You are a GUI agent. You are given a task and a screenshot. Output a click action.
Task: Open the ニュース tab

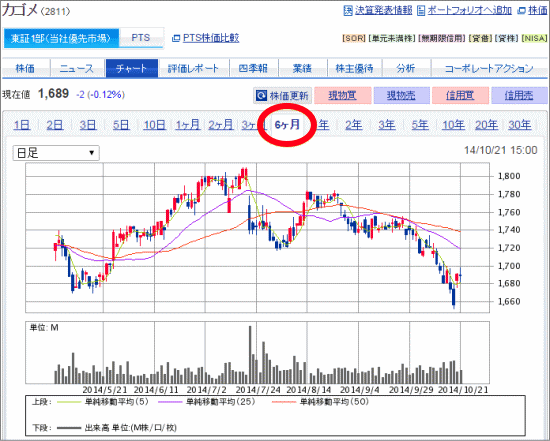point(77,68)
